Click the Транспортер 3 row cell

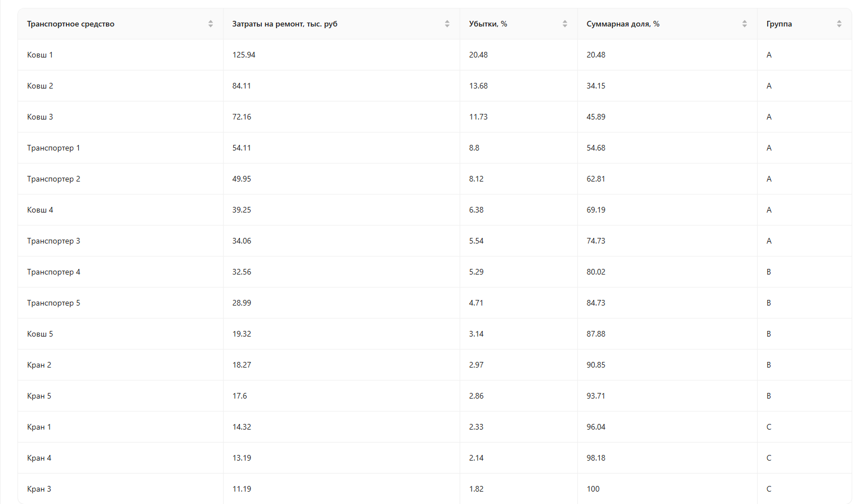[x=54, y=241]
